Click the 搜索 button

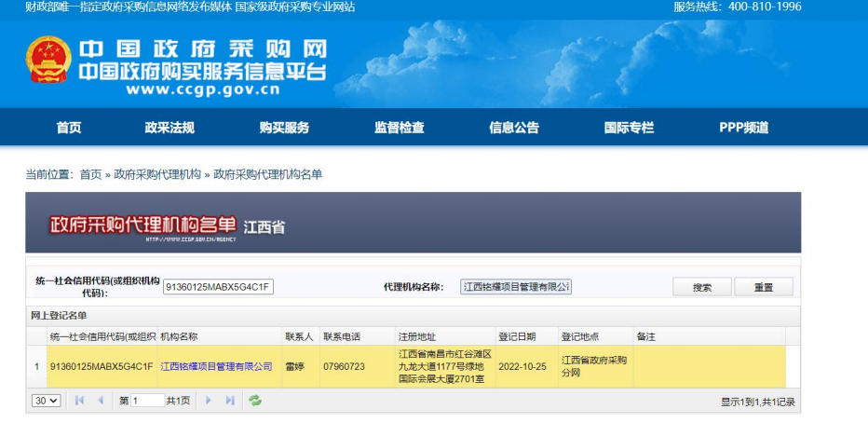[702, 287]
